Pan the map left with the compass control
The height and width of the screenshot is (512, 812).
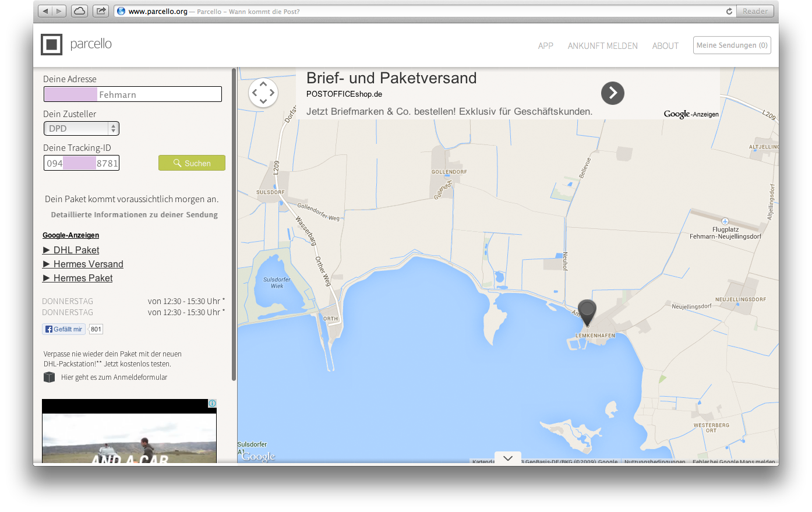coord(255,93)
